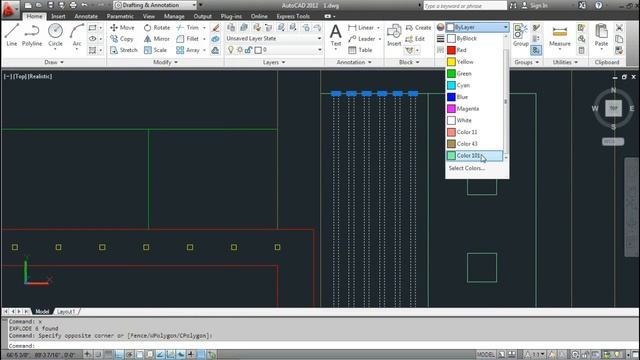Screen dimensions: 640x360
Task: Click Edit block icon
Action: [415, 39]
